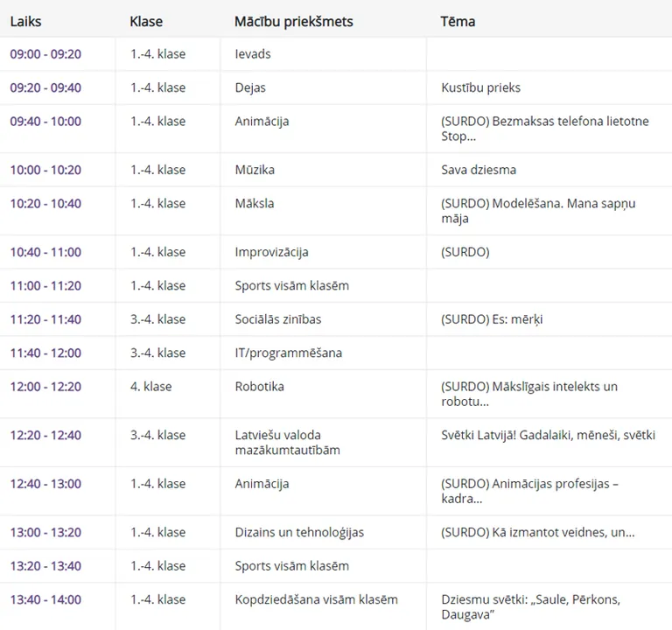Select the Improvizācija subject cell

tap(272, 252)
